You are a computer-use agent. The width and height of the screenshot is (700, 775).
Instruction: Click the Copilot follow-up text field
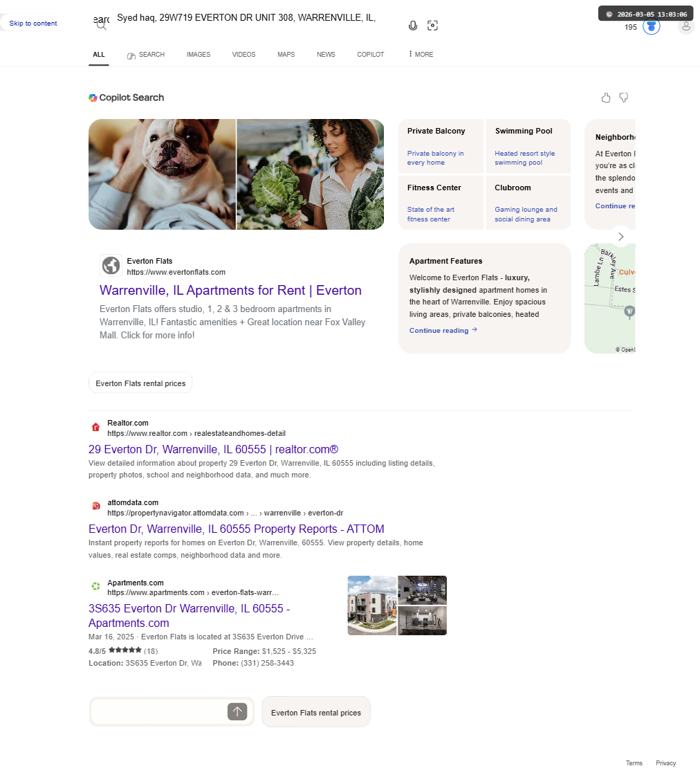(x=159, y=712)
